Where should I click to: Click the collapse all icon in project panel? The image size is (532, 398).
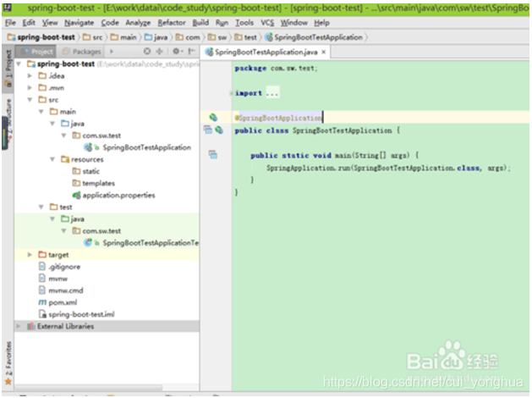(159, 52)
